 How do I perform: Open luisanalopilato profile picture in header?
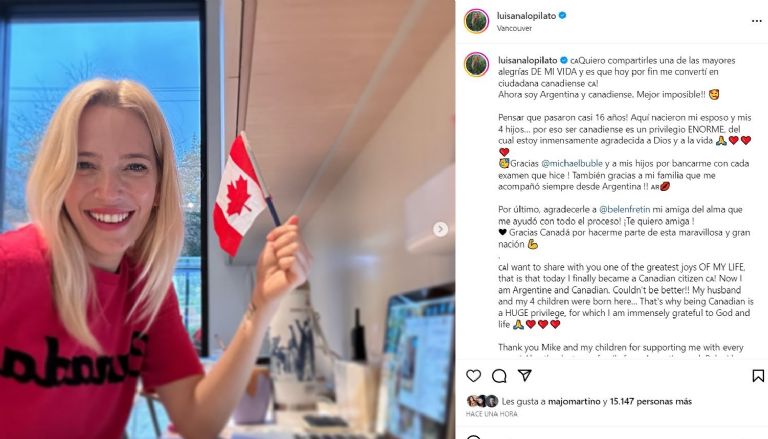click(476, 21)
